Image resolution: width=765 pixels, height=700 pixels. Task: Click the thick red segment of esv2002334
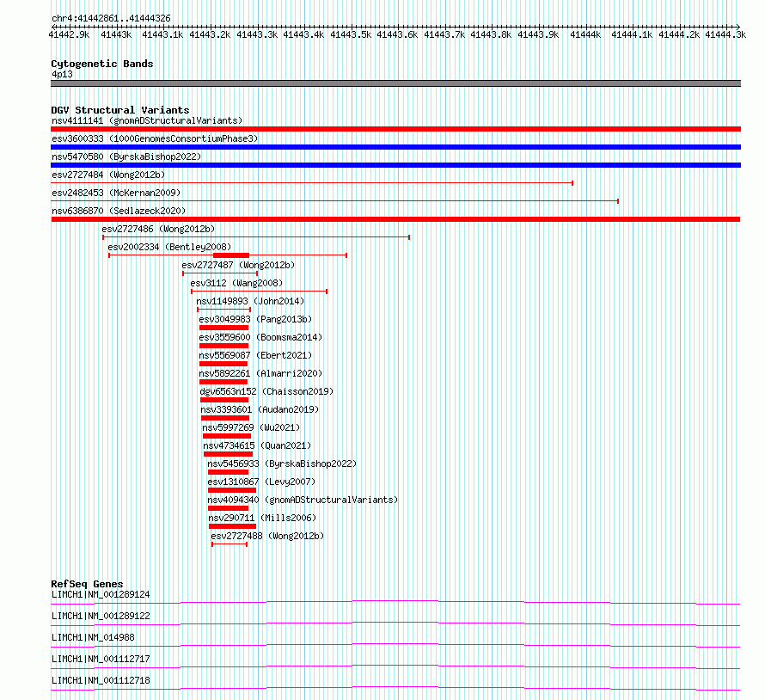coord(231,255)
